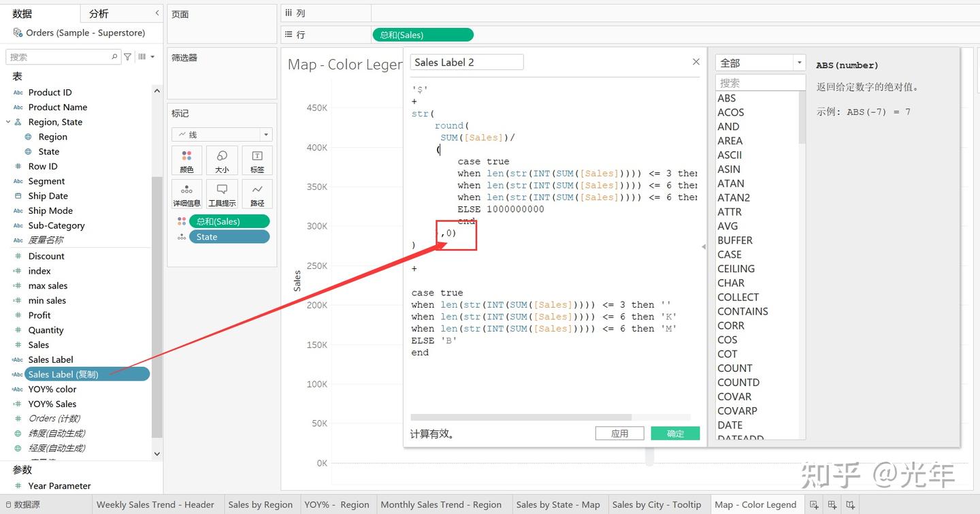Click the Orders (Sample - Superstore) data source

click(85, 33)
